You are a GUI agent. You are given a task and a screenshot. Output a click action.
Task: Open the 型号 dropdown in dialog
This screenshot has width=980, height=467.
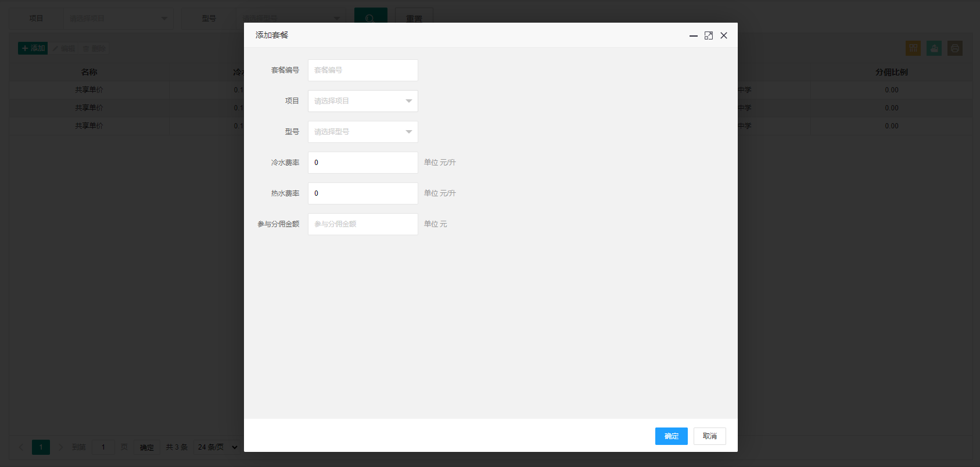tap(363, 132)
